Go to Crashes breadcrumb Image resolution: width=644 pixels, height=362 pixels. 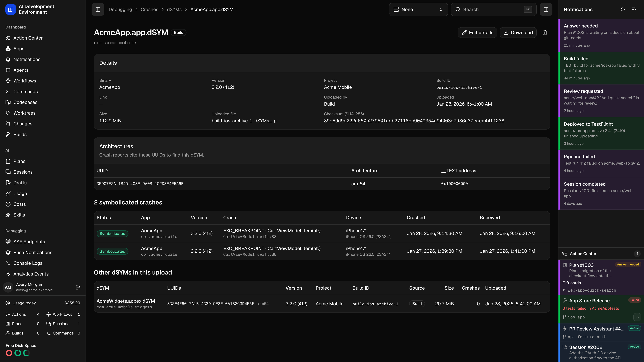click(149, 10)
